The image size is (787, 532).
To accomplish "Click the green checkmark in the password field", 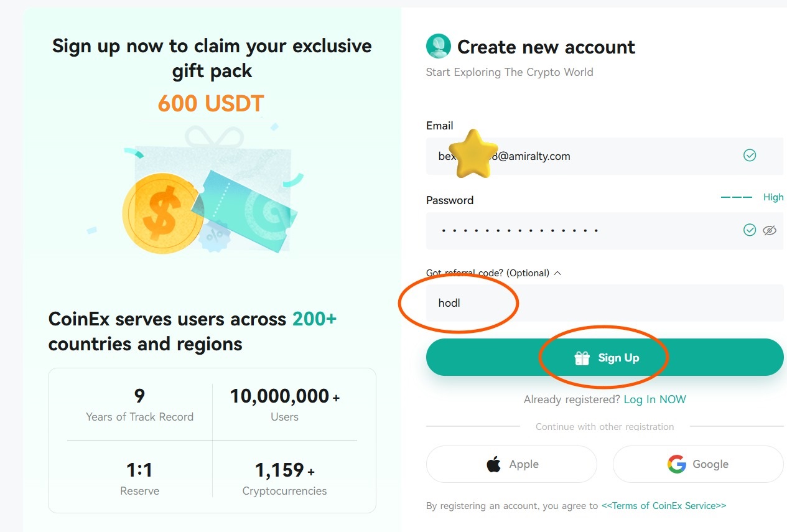I will click(x=750, y=230).
